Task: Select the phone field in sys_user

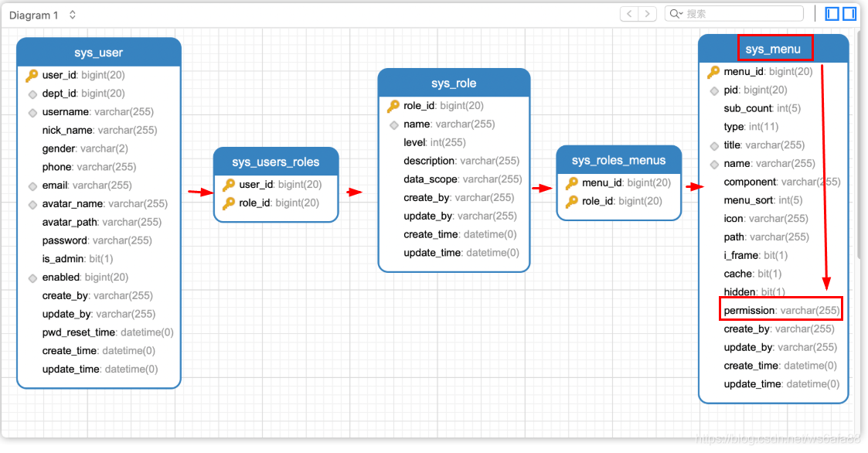Action: coord(89,167)
